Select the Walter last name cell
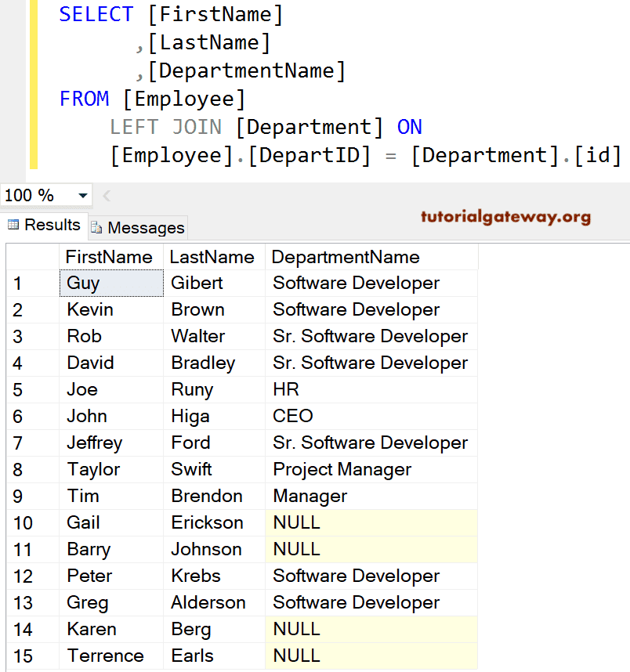The image size is (630, 672). point(214,337)
